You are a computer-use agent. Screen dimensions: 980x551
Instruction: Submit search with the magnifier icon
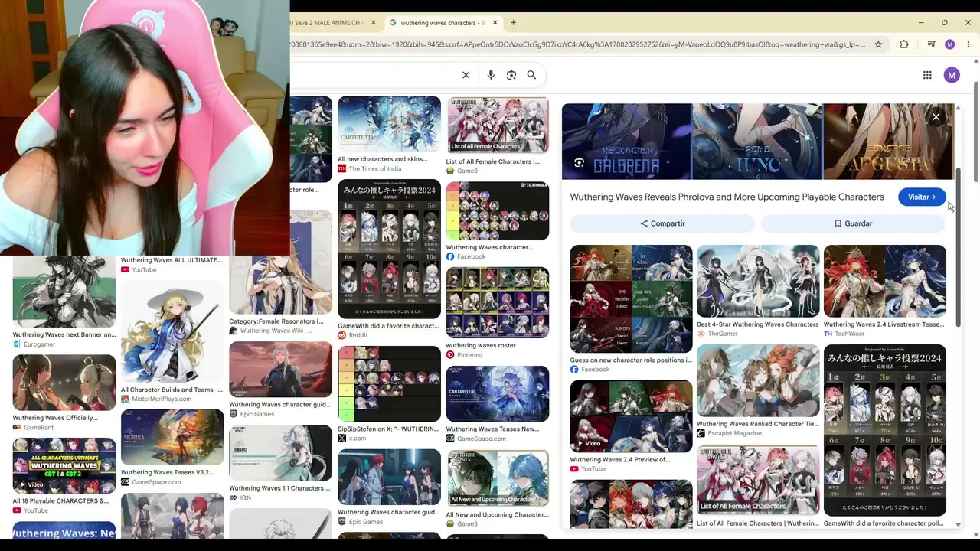point(531,75)
